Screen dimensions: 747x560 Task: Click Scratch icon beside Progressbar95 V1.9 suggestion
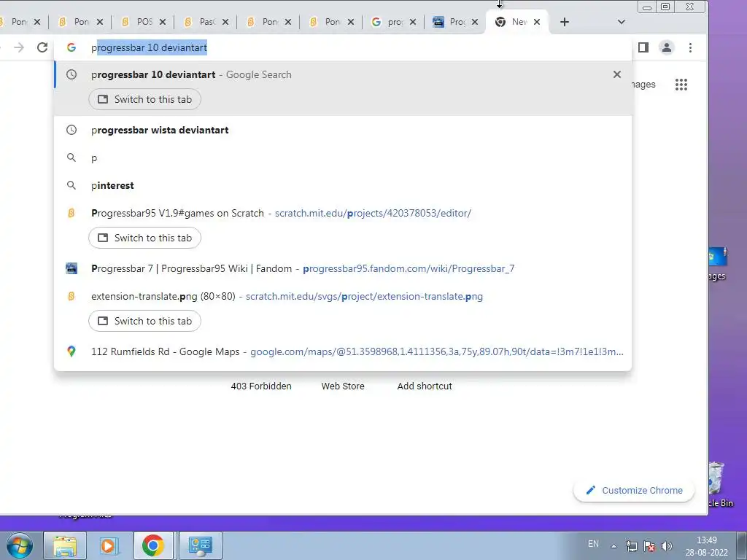point(71,214)
